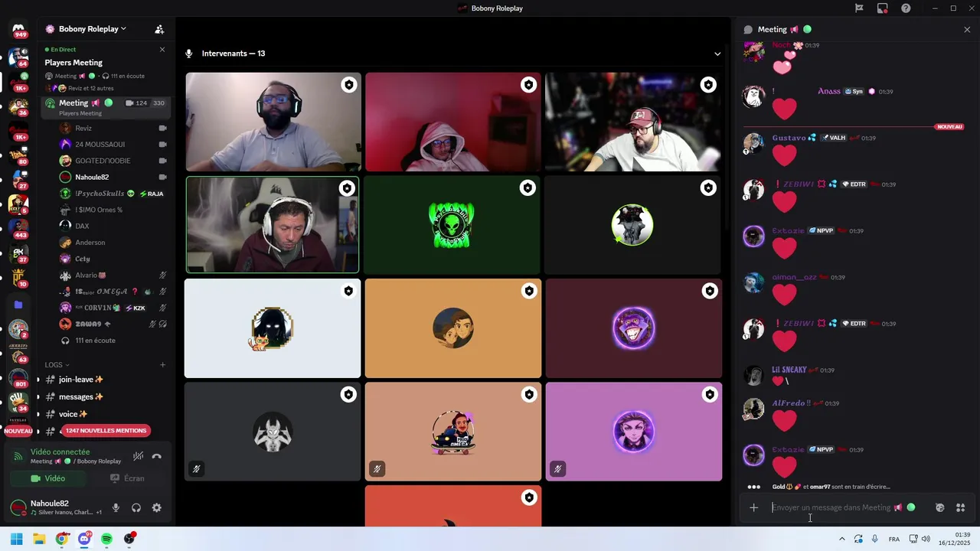Toggle noise suppression in voice panel
The height and width of the screenshot is (551, 980).
(x=138, y=456)
